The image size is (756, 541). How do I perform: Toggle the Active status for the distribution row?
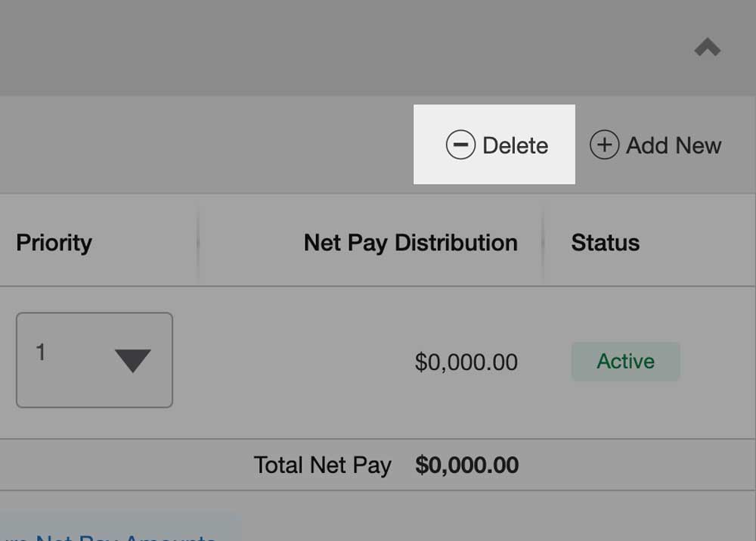click(625, 362)
